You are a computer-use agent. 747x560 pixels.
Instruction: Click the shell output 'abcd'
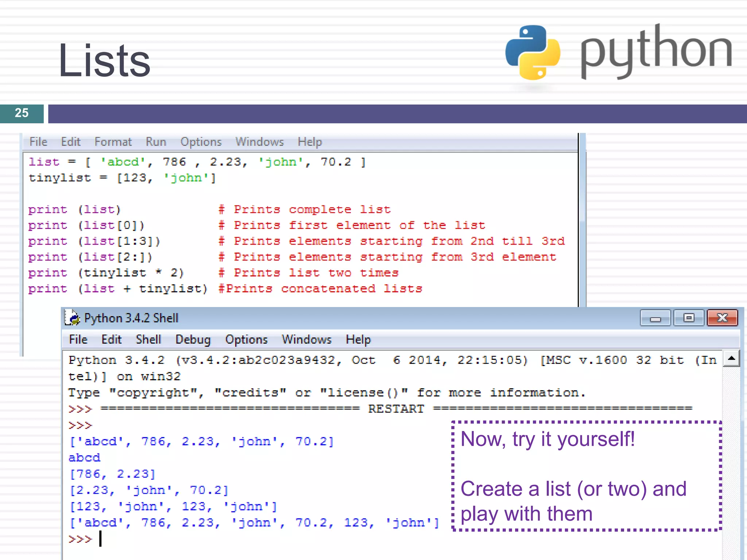84,458
